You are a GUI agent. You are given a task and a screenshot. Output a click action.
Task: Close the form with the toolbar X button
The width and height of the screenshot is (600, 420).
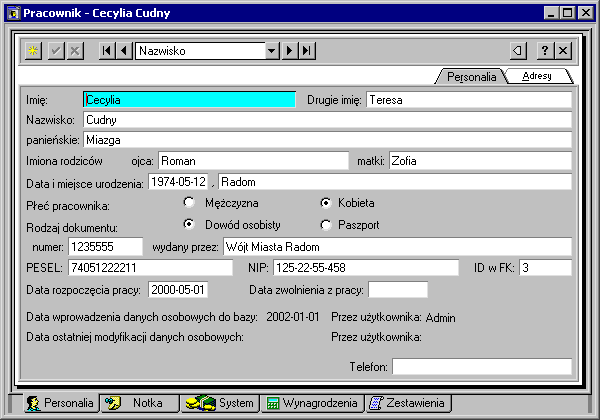click(x=563, y=50)
